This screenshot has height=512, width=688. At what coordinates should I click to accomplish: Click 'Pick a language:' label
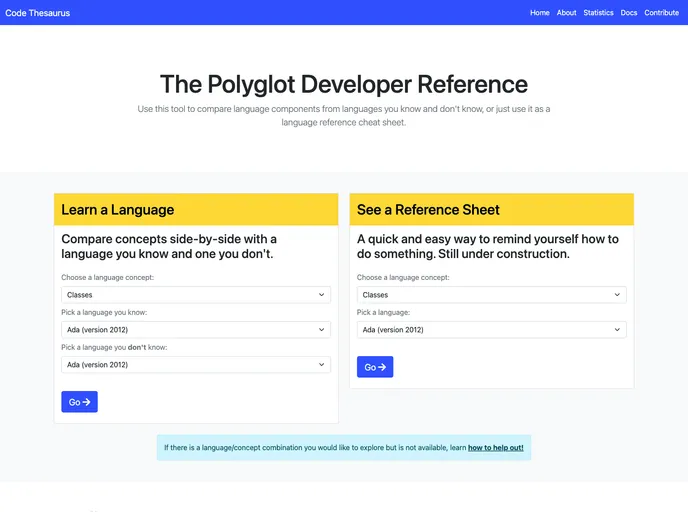click(x=383, y=312)
